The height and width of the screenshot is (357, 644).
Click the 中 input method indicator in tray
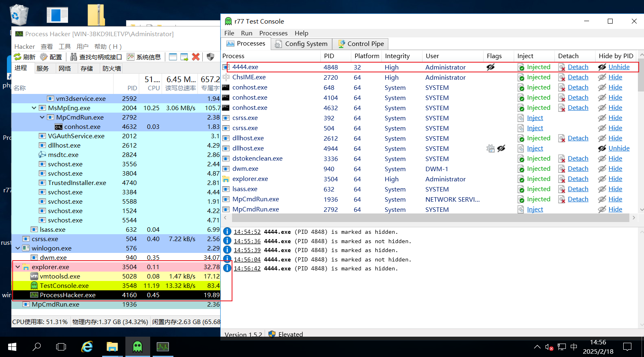point(574,347)
